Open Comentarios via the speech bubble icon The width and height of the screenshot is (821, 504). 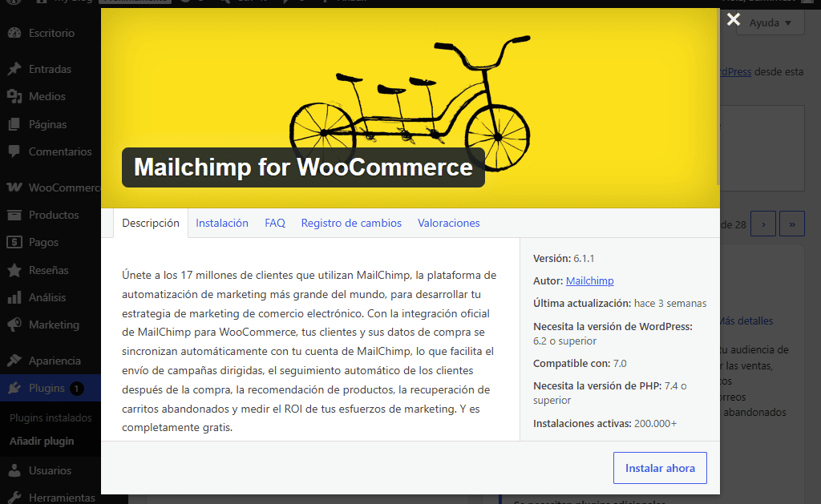(14, 151)
